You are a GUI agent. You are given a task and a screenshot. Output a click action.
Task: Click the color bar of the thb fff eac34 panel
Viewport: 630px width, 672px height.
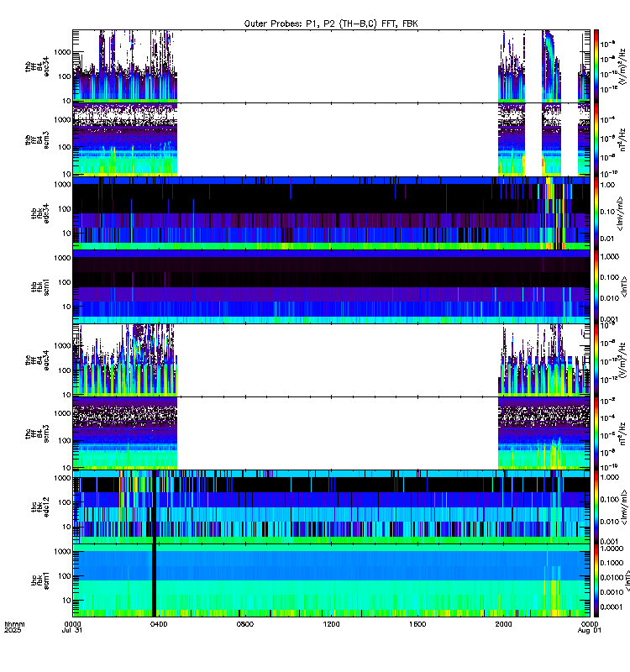click(596, 66)
